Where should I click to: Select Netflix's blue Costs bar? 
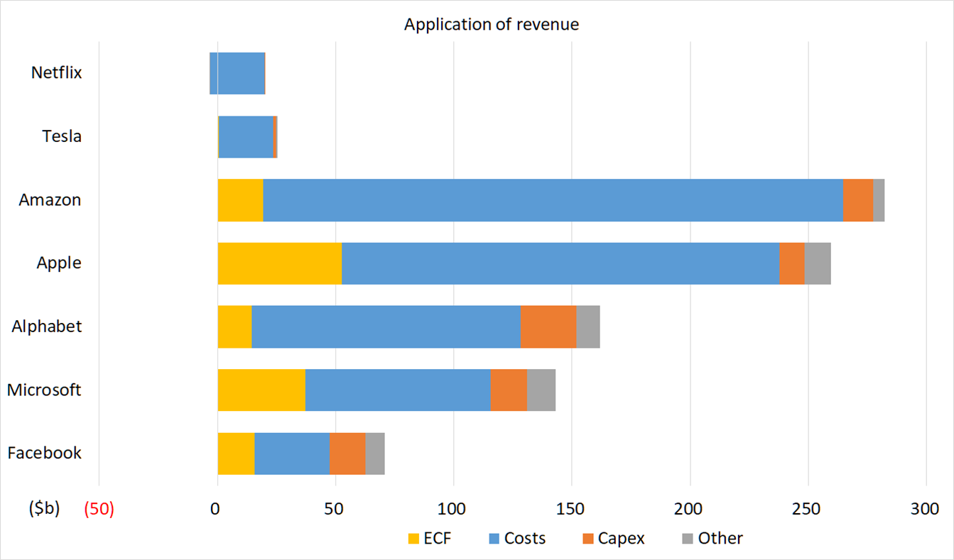237,73
